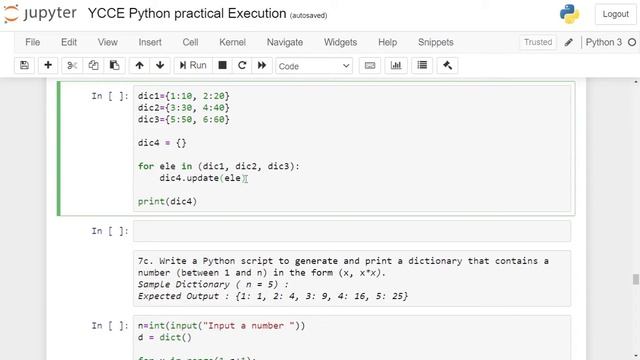
Task: Save notebook with the floppy disk icon
Action: [x=24, y=65]
